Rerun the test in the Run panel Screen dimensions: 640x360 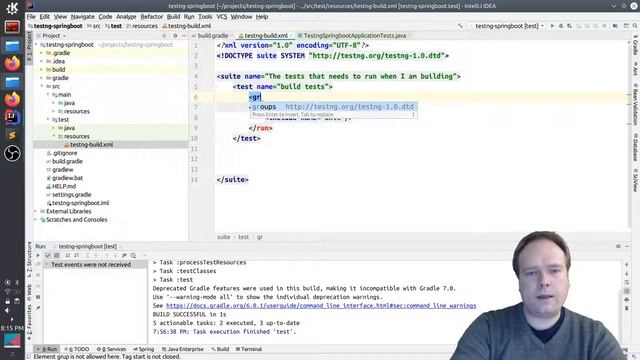tap(38, 256)
